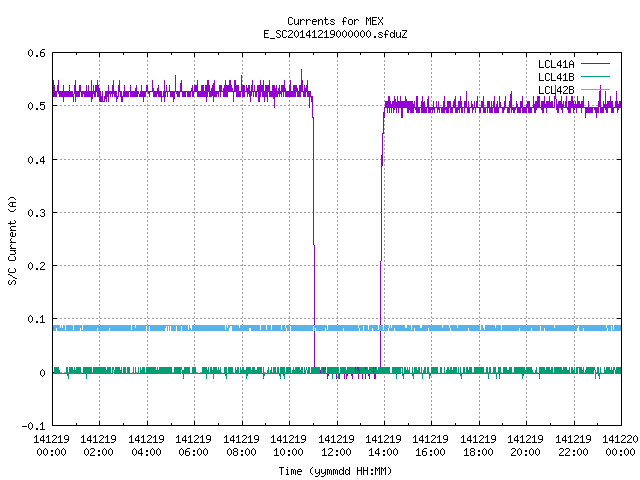The image size is (640, 480).
Task: Click the '141219 10:00' x-axis tick label
Action: coord(289,445)
